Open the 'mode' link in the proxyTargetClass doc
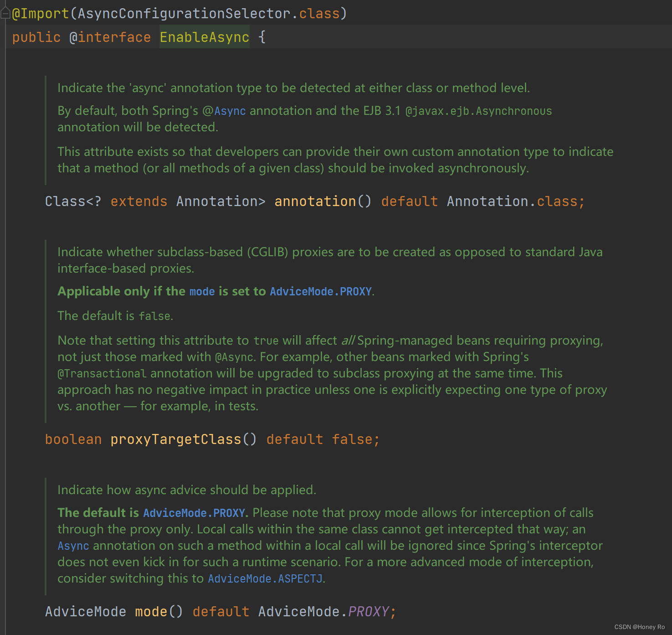 click(202, 291)
